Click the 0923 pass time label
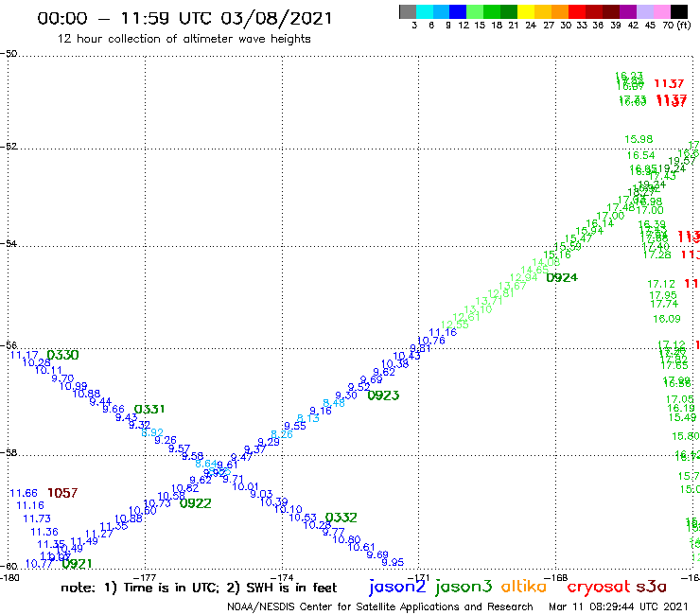 point(383,395)
